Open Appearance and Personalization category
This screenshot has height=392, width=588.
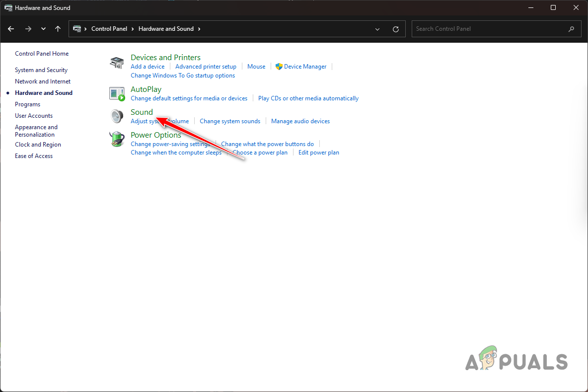(36, 131)
